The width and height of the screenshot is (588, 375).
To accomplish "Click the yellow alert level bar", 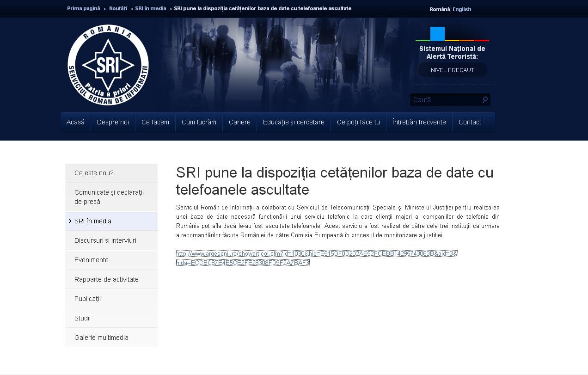I will point(452,40).
